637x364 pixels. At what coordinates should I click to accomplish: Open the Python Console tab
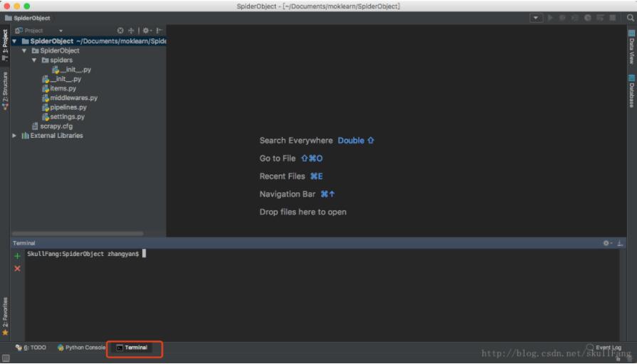[x=81, y=348]
